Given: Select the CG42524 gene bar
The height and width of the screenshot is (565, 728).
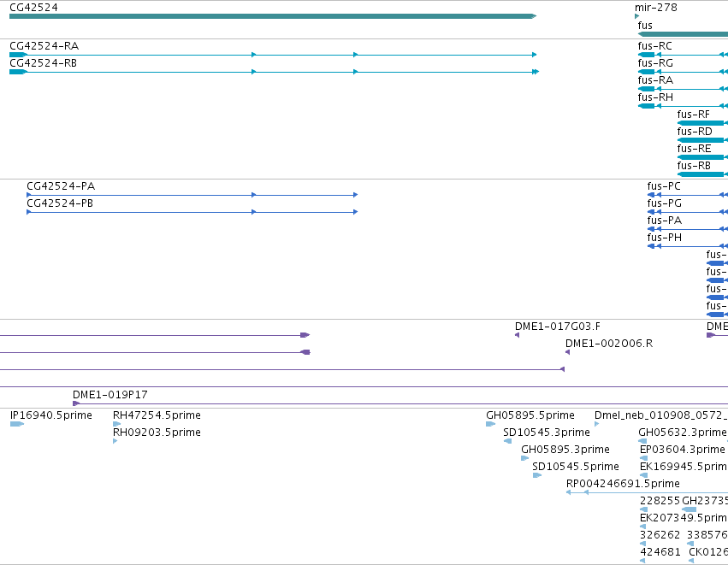Looking at the screenshot, I should [273, 16].
